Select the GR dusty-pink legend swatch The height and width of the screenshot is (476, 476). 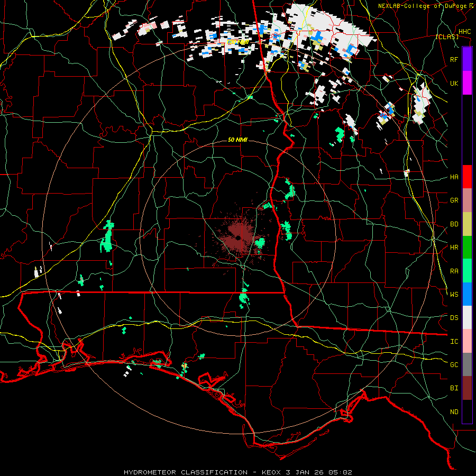click(x=467, y=200)
